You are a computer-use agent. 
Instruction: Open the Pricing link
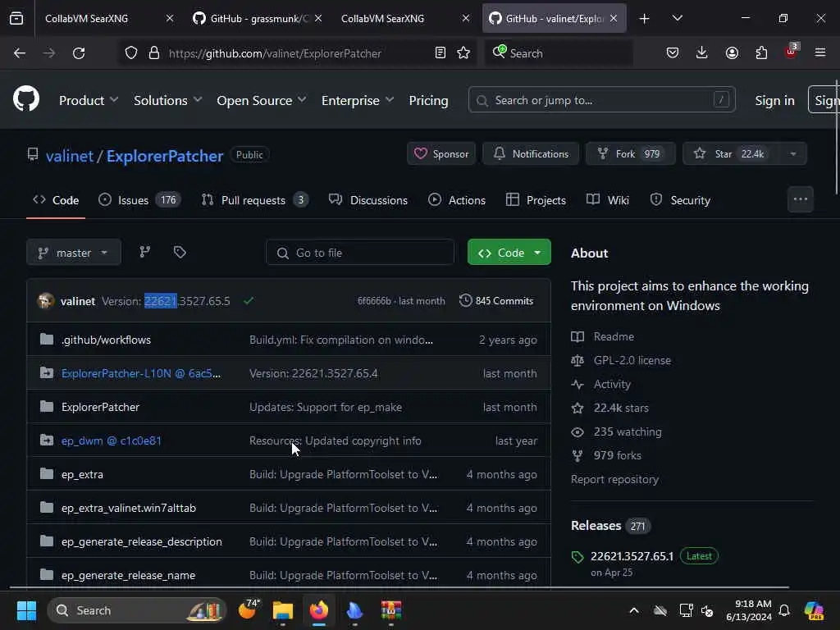point(428,100)
